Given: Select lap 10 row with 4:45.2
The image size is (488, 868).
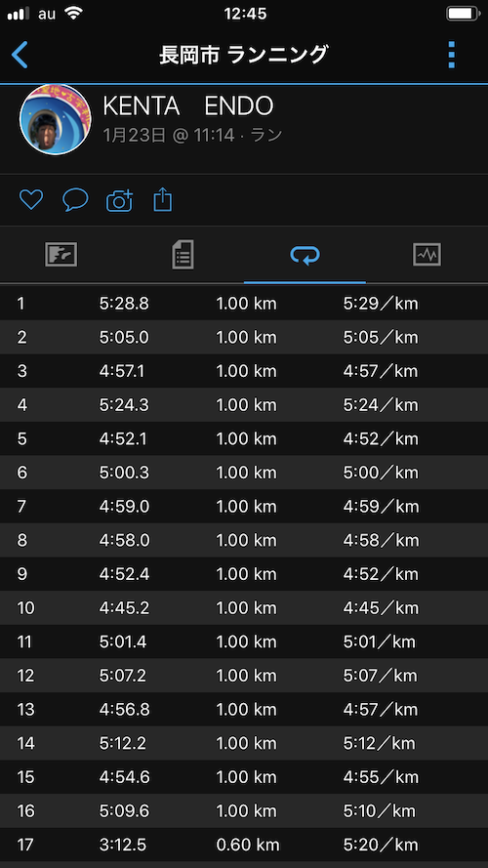Looking at the screenshot, I should point(244,608).
